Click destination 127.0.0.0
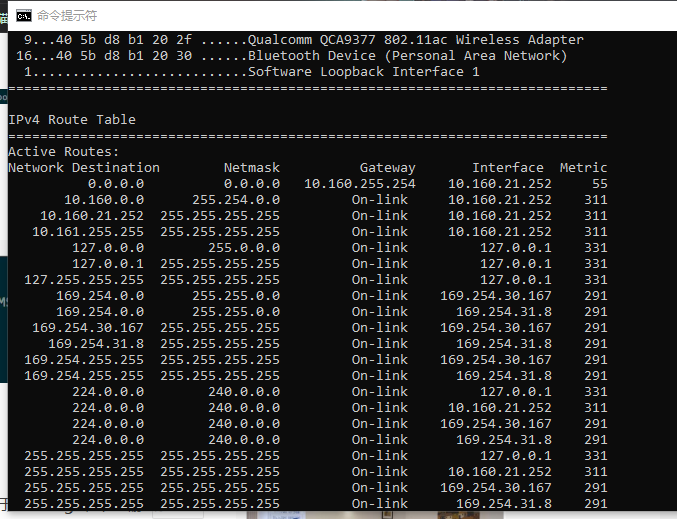Screen dimensions: 677x519 click(108, 248)
